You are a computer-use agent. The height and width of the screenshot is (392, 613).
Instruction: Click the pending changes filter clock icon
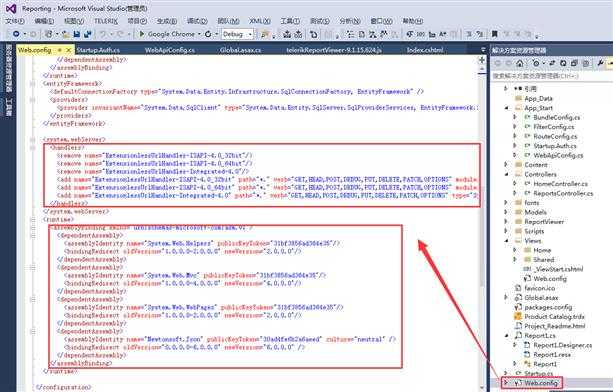coord(536,63)
